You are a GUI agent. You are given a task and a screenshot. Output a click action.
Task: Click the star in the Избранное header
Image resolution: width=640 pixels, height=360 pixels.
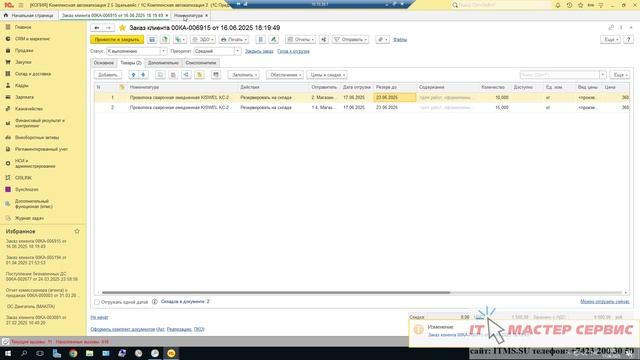77,231
